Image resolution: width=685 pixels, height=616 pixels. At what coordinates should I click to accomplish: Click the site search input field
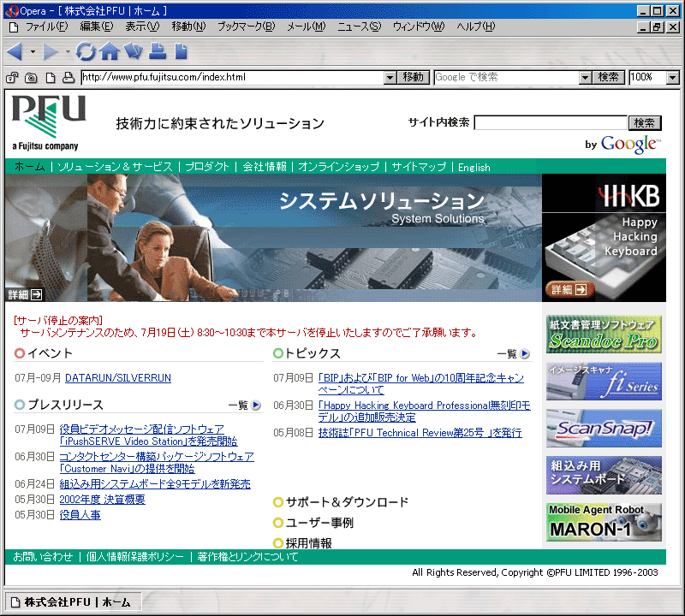pyautogui.click(x=551, y=122)
